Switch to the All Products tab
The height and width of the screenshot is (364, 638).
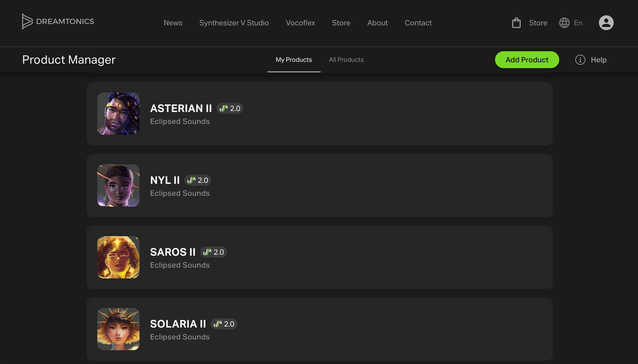coord(346,60)
